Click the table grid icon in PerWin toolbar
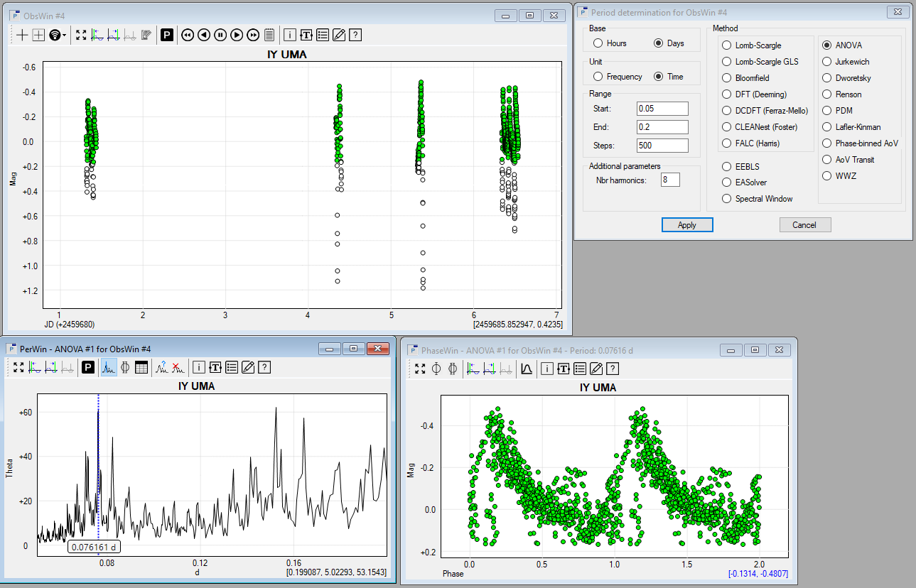 141,367
